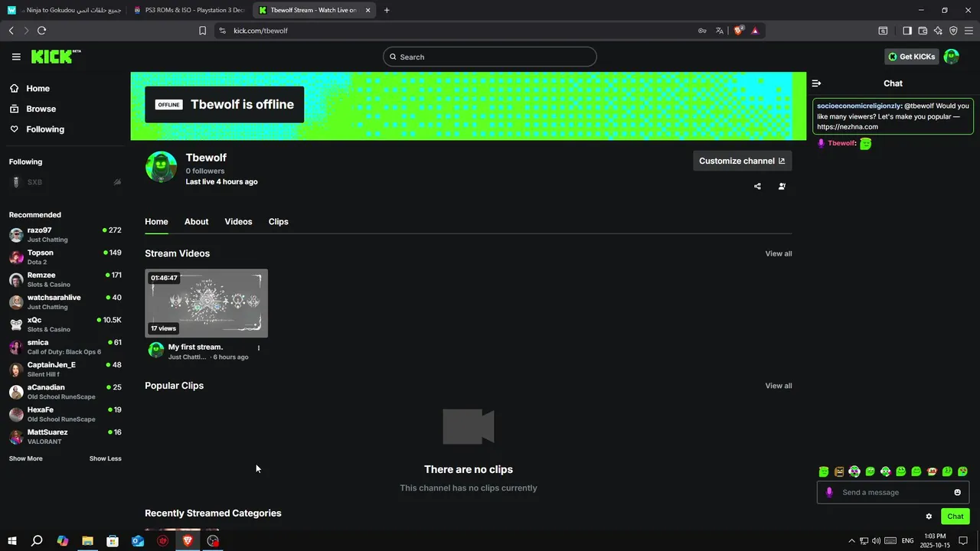Click the Search input field
980x551 pixels.
coord(490,57)
